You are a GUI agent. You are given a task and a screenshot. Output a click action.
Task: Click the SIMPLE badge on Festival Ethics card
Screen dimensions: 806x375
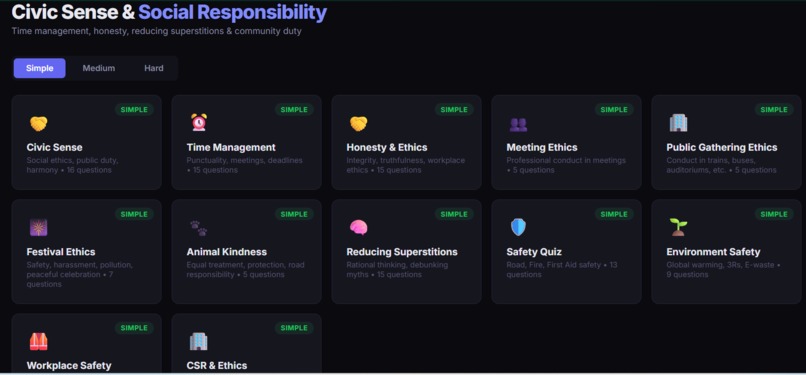(134, 214)
